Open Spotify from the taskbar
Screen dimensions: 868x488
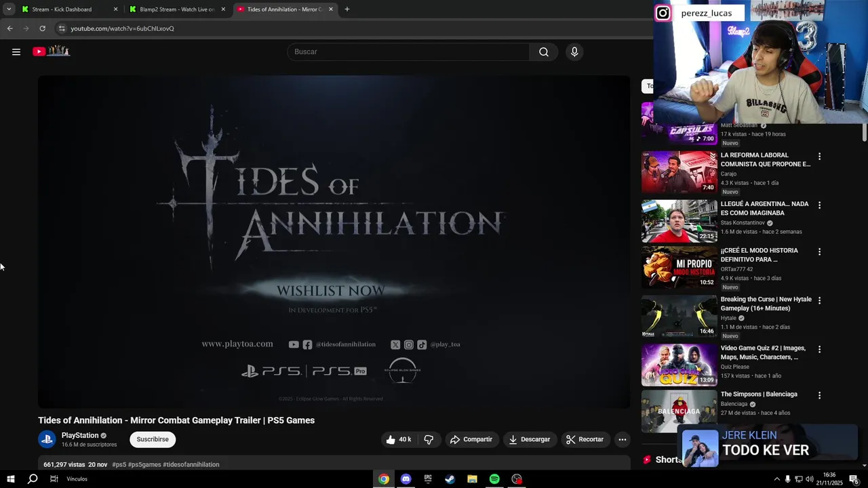[x=494, y=479]
